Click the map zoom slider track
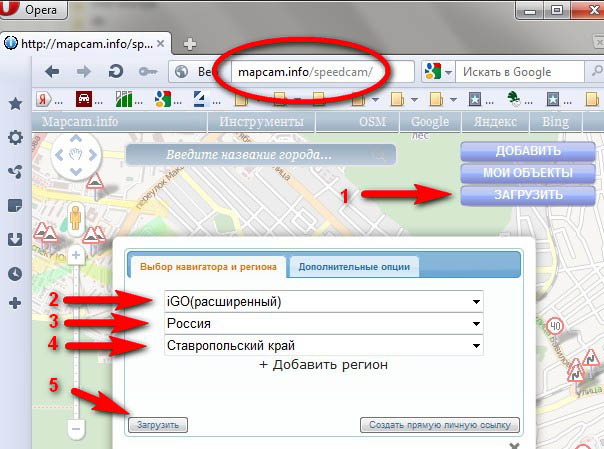Screen dimensions: 604x449 coord(75,340)
